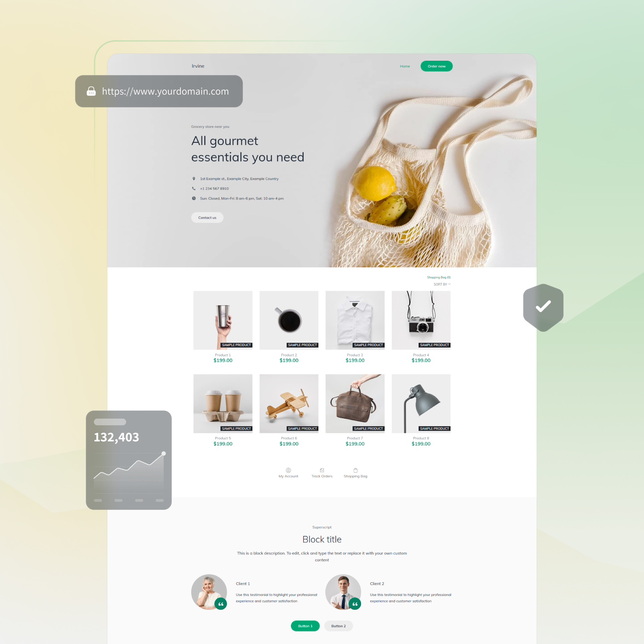Image resolution: width=644 pixels, height=644 pixels.
Task: Click the security shield checkmark icon
Action: coord(543,306)
